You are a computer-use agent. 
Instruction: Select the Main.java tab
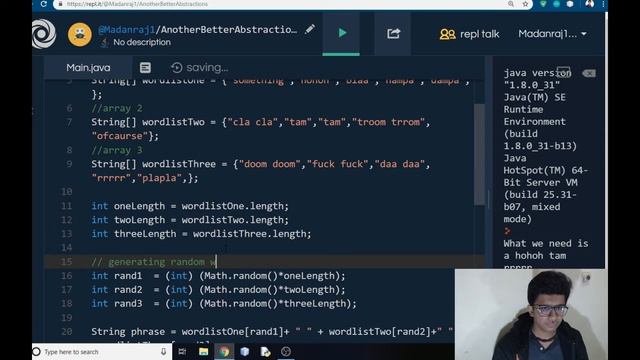(88, 68)
